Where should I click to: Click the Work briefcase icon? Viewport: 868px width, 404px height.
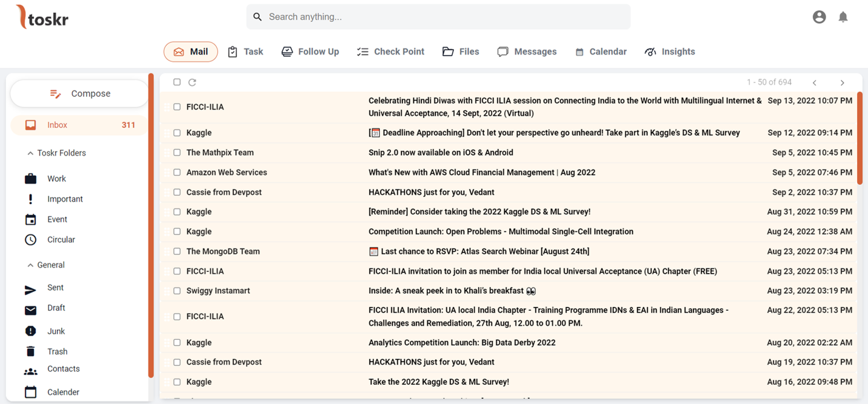[30, 179]
